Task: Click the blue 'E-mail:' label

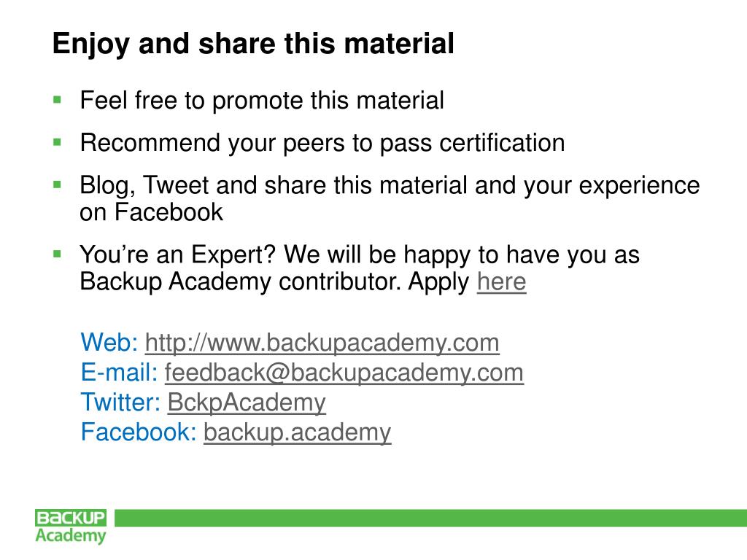Action: 119,373
